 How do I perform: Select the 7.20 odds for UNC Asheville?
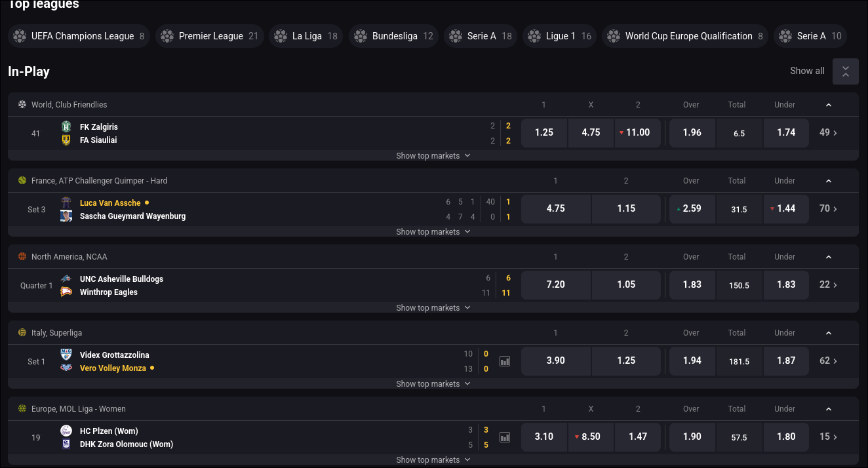pos(555,284)
